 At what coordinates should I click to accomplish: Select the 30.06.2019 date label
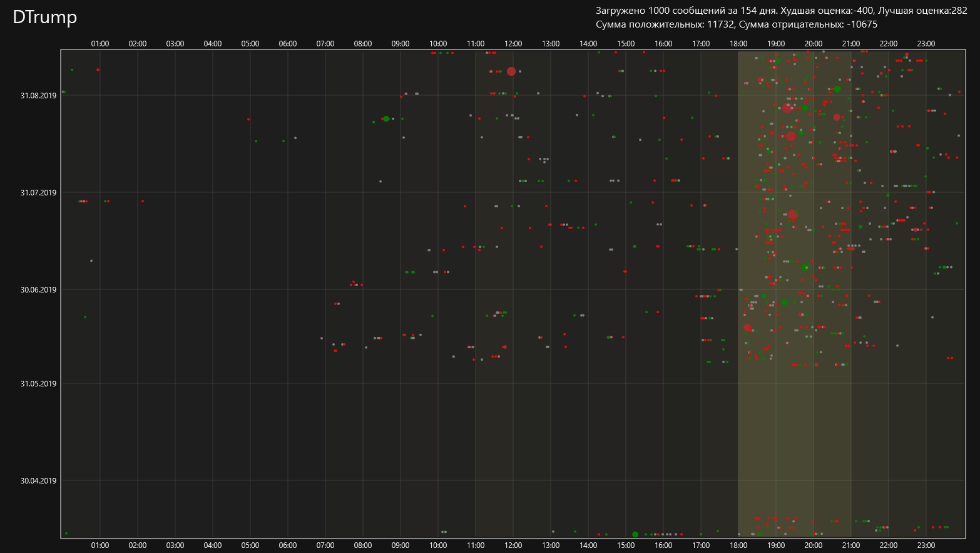38,290
